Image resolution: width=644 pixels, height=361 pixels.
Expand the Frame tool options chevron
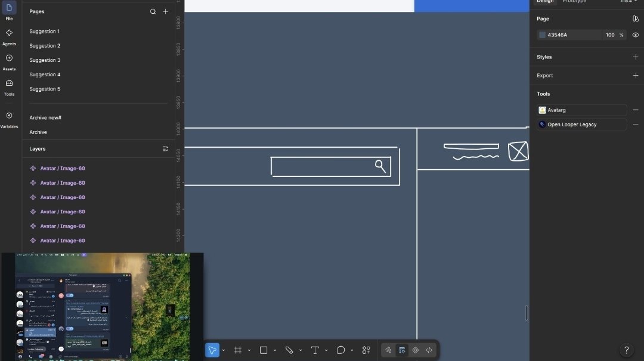pyautogui.click(x=249, y=350)
